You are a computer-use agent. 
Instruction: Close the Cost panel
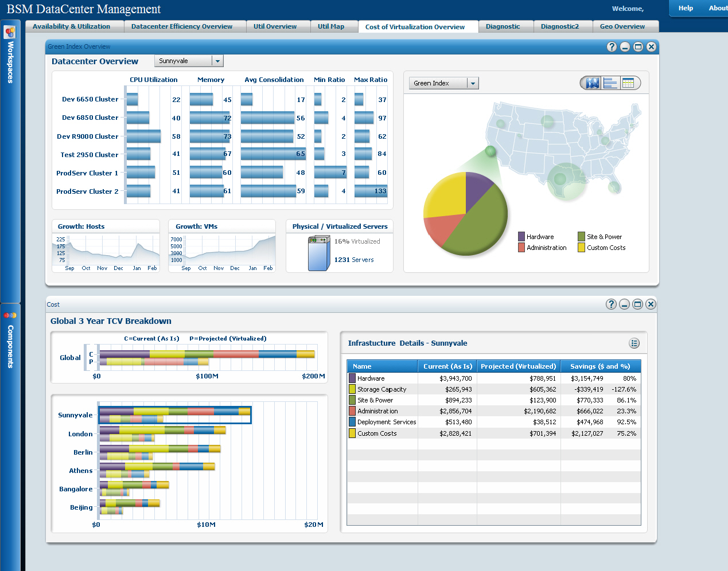[x=651, y=304]
